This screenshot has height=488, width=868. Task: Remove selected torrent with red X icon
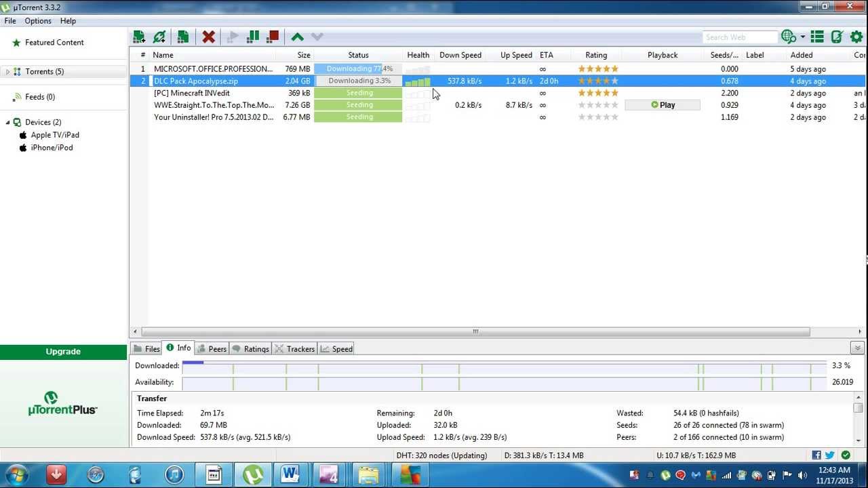[x=209, y=37]
